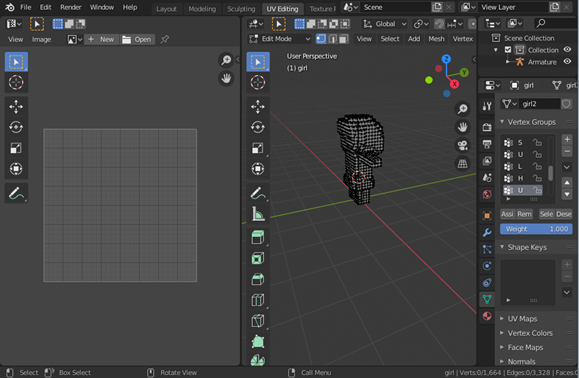The image size is (579, 378).
Task: Open Material properties tab
Action: click(x=487, y=316)
